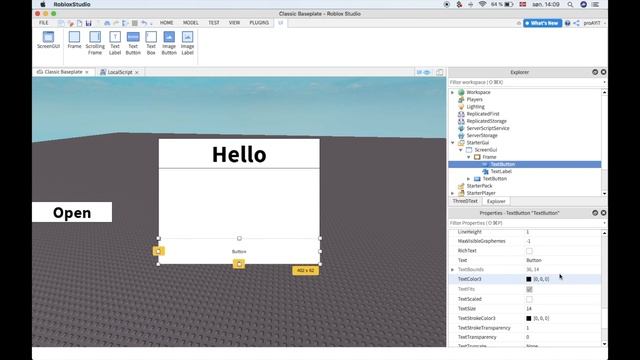Click the Wi-Fi icon in the menu bar
640x360 pixels.
click(482, 4)
